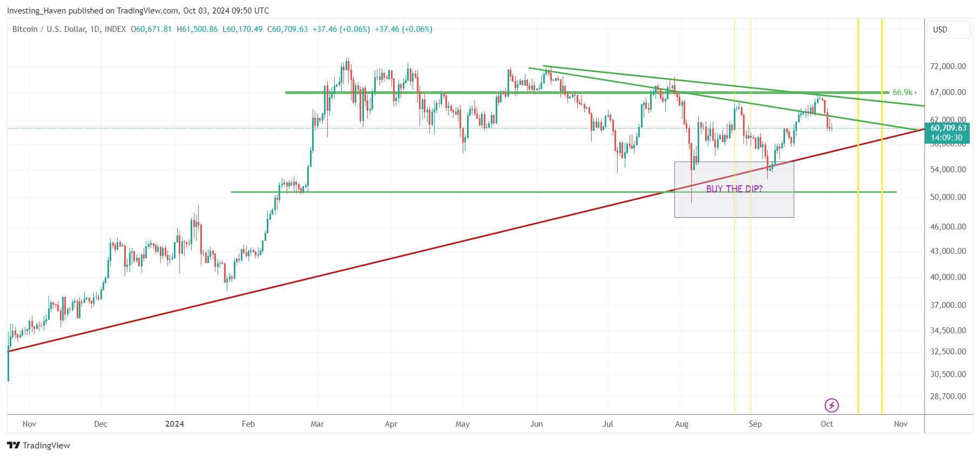
Task: Click the 37,000.00 price axis label
Action: pyautogui.click(x=948, y=305)
